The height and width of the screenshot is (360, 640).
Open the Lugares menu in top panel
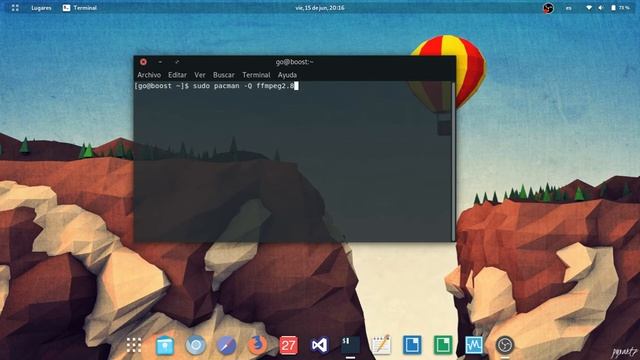[x=41, y=8]
